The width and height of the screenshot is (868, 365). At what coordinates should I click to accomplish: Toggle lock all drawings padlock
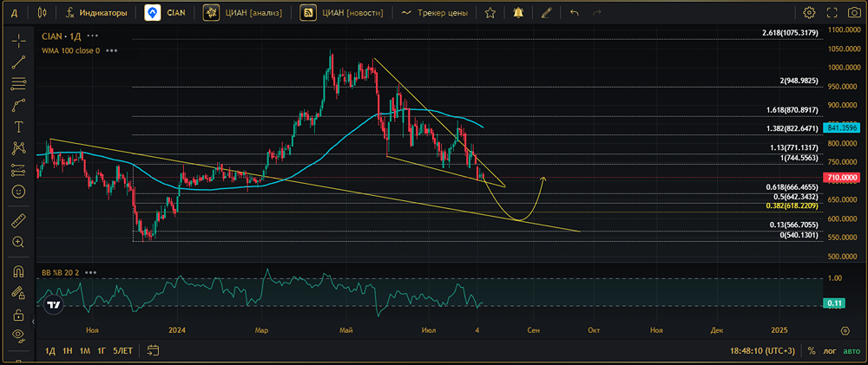tap(19, 315)
